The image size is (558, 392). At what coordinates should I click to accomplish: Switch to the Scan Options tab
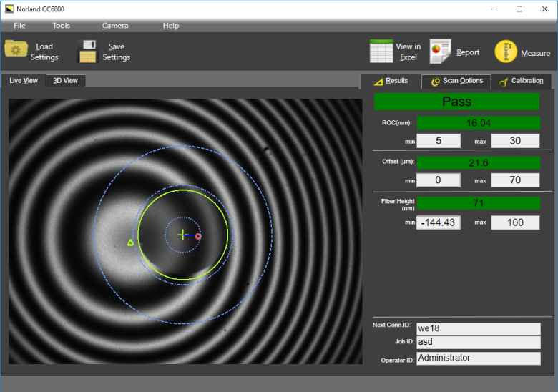point(456,81)
